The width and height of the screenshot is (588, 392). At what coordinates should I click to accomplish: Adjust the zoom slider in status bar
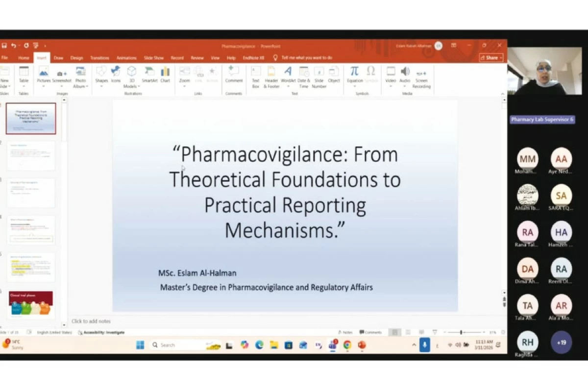[x=461, y=332]
